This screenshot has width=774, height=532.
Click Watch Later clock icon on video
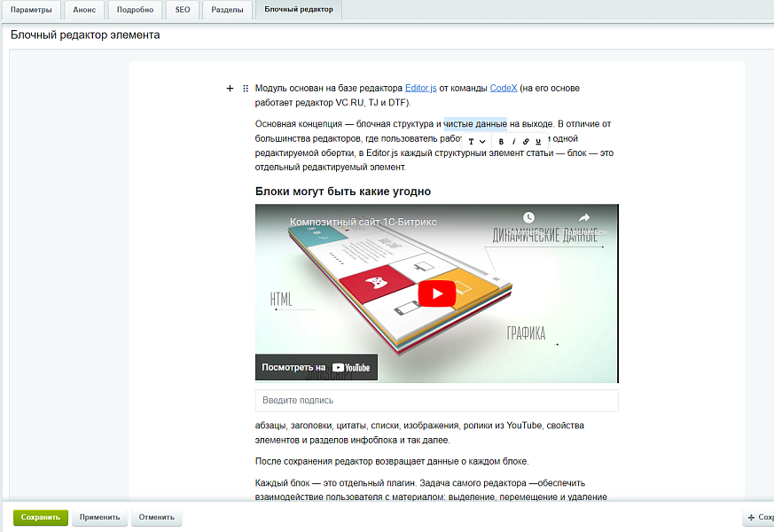coord(528,217)
